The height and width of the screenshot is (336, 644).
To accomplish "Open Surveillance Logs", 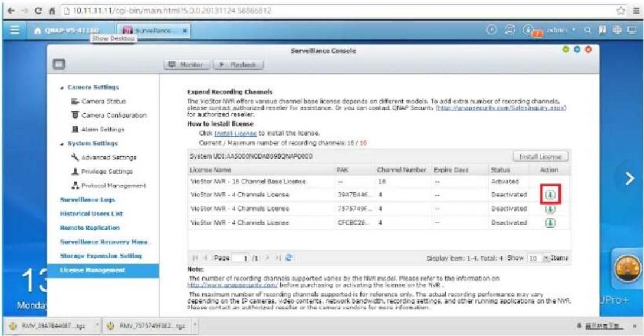I will [x=87, y=200].
